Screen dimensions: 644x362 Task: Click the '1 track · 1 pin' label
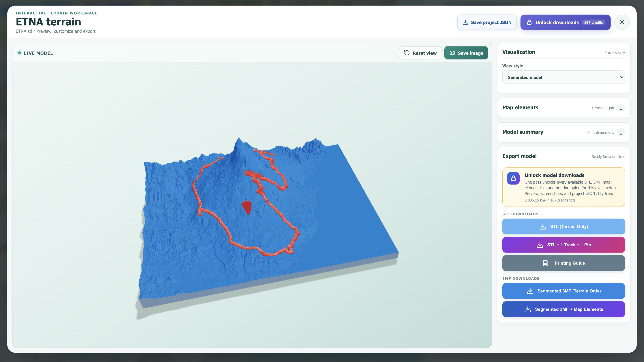tap(602, 108)
